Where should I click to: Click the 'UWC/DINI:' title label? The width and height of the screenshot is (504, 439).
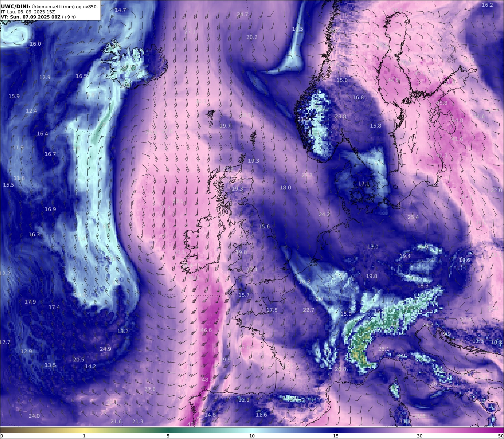click(15, 6)
